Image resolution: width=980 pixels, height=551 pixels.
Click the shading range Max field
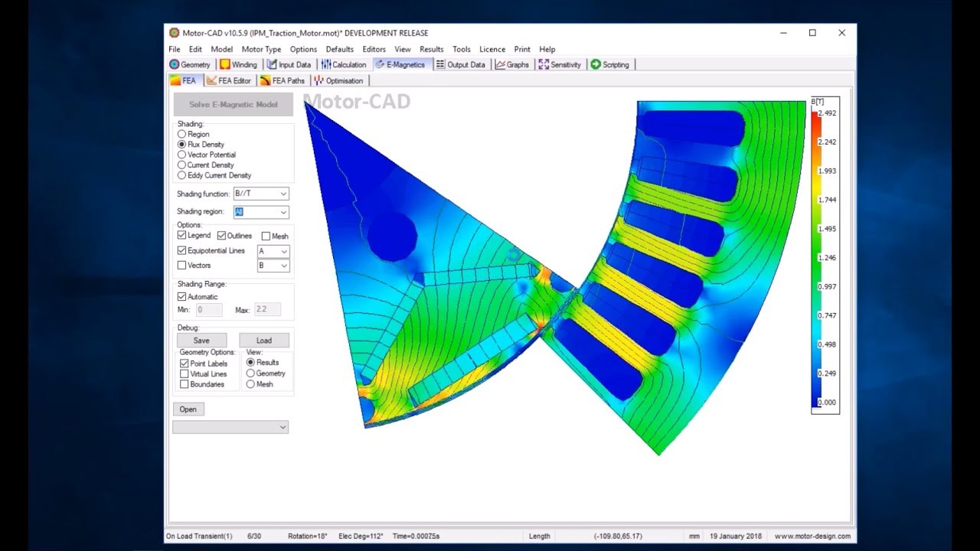tap(267, 310)
